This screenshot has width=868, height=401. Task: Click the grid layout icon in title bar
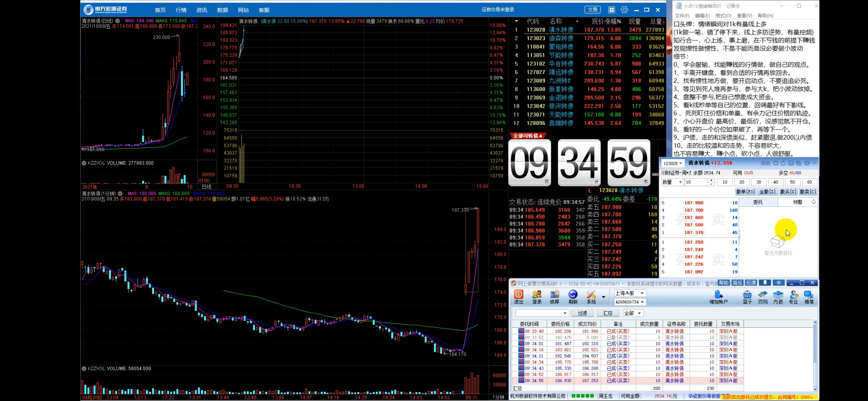click(x=612, y=10)
